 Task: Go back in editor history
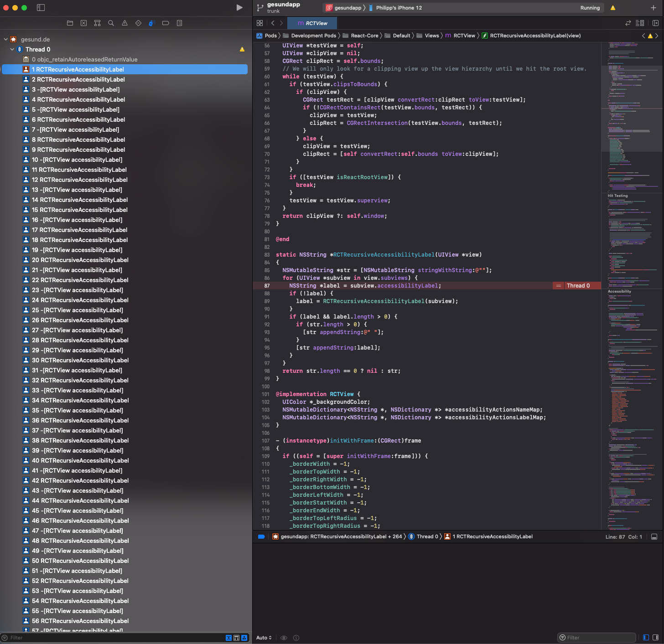coord(273,23)
